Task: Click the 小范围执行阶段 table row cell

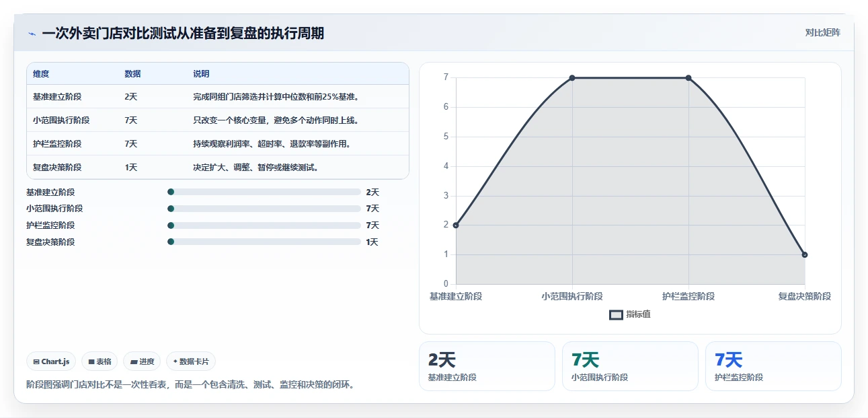Action: coord(61,120)
